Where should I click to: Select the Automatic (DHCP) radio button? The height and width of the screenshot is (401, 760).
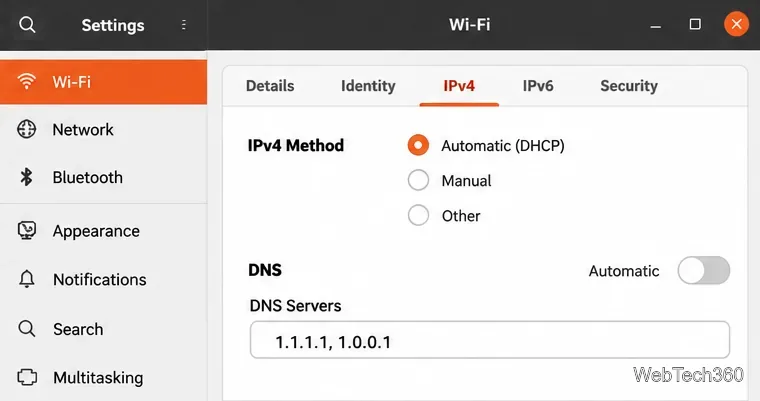418,145
